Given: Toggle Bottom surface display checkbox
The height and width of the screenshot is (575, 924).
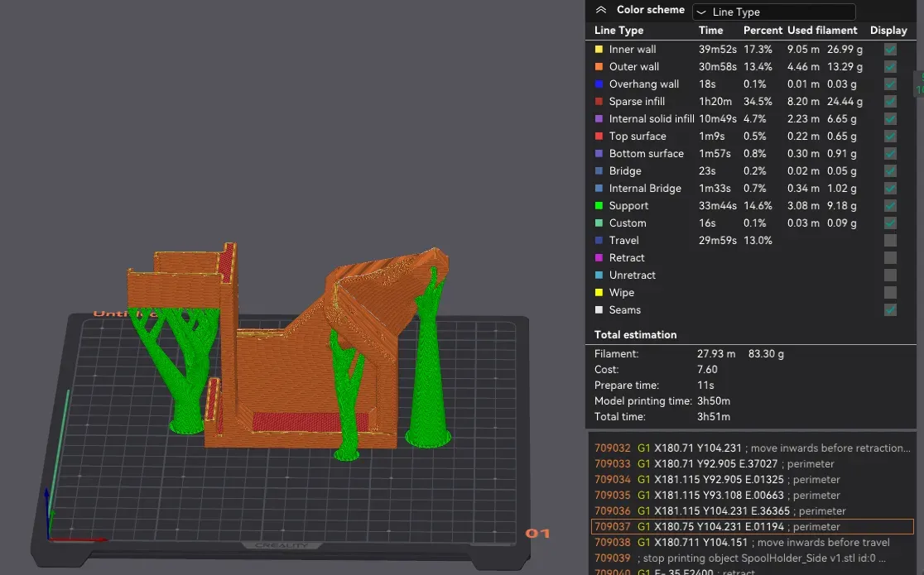Looking at the screenshot, I should tap(890, 154).
